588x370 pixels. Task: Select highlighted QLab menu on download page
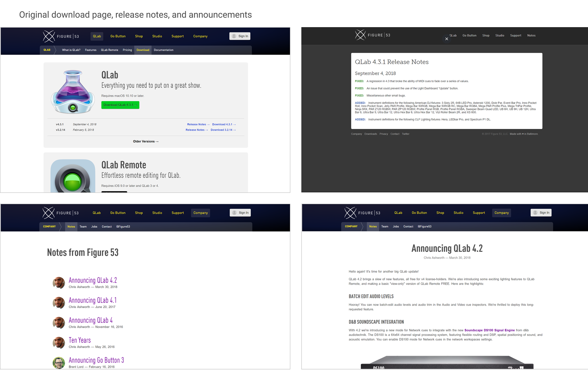pos(97,36)
